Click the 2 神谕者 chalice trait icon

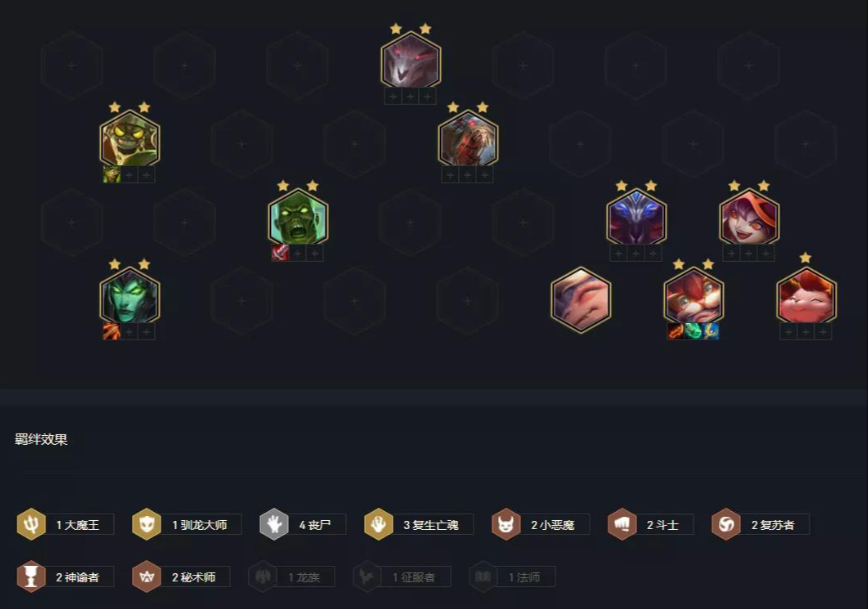pyautogui.click(x=31, y=577)
